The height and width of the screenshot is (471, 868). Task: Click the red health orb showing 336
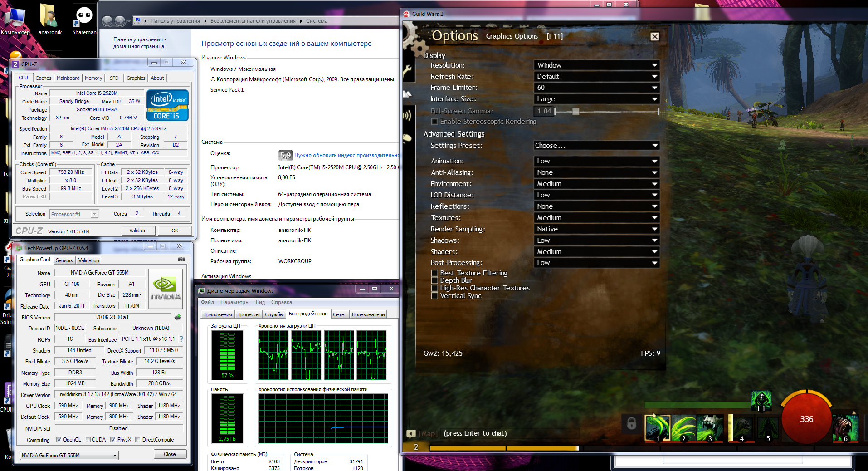tap(806, 419)
